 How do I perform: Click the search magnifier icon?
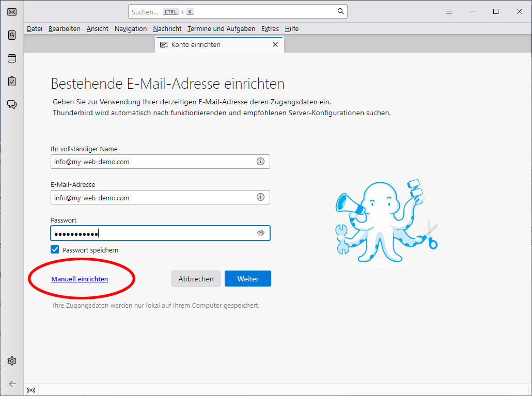click(341, 11)
